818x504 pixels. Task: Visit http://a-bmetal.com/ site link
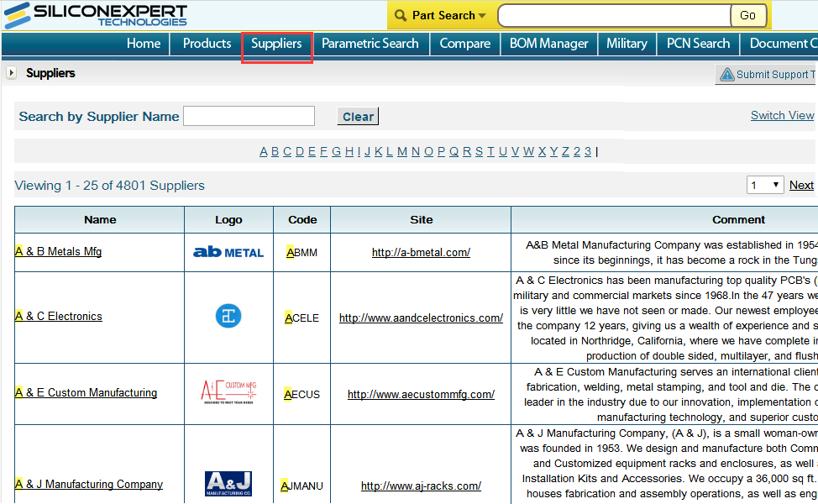pos(421,253)
